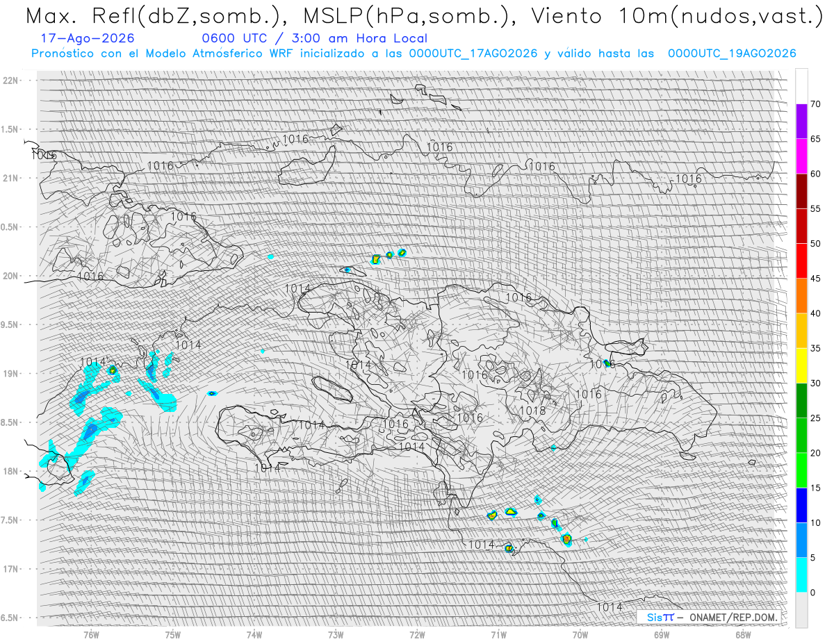Click the colorbar tick label '65'
Viewport: 834px width, 644px height.
click(815, 139)
